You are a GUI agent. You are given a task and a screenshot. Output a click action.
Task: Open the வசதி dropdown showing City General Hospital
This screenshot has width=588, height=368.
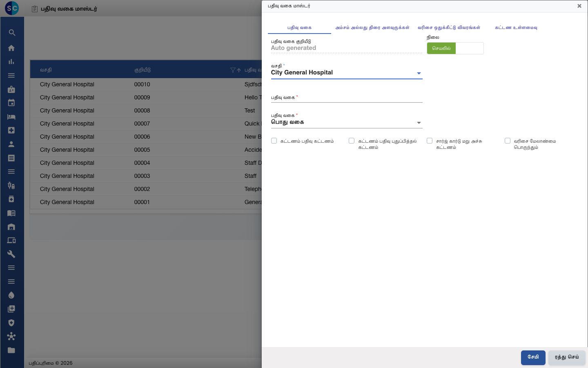pos(347,73)
